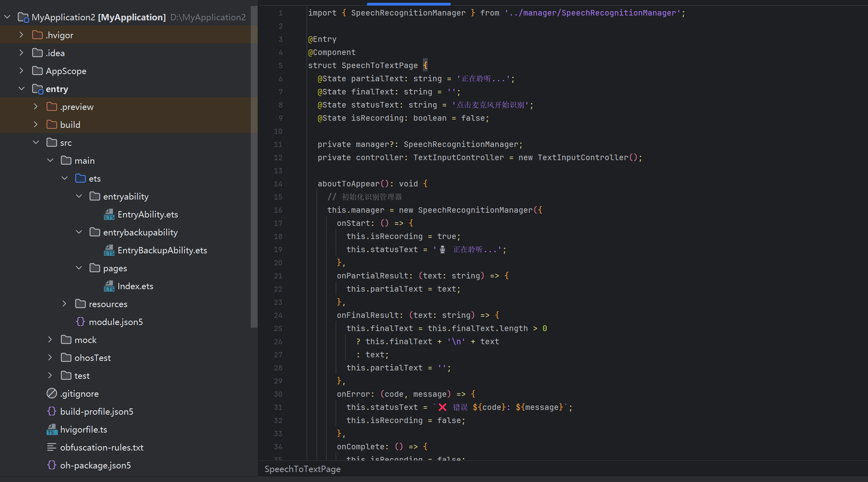
Task: Expand the resources folder arrow
Action: (65, 304)
